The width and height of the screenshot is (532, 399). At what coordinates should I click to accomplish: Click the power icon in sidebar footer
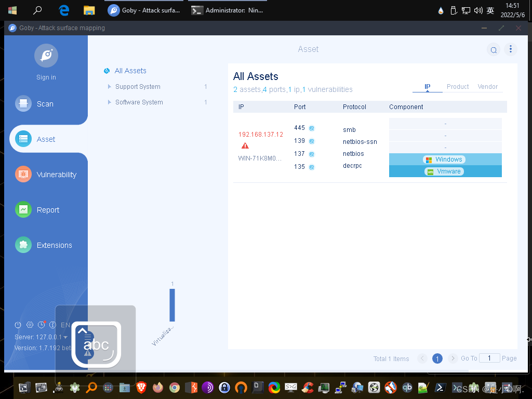pos(18,325)
